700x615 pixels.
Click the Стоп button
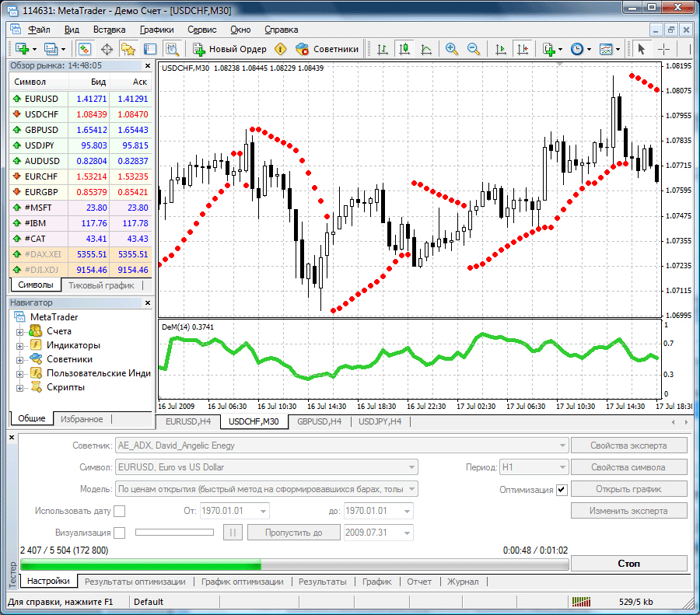pyautogui.click(x=628, y=563)
